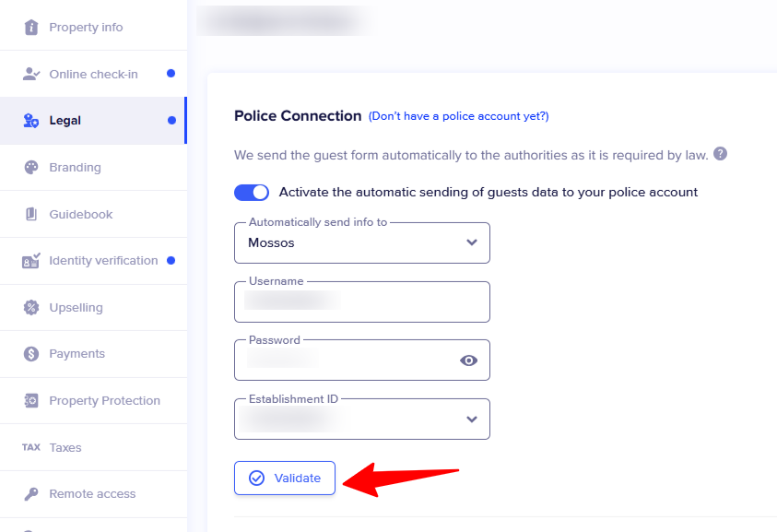Click the Validate button
This screenshot has width=777, height=532.
click(285, 478)
